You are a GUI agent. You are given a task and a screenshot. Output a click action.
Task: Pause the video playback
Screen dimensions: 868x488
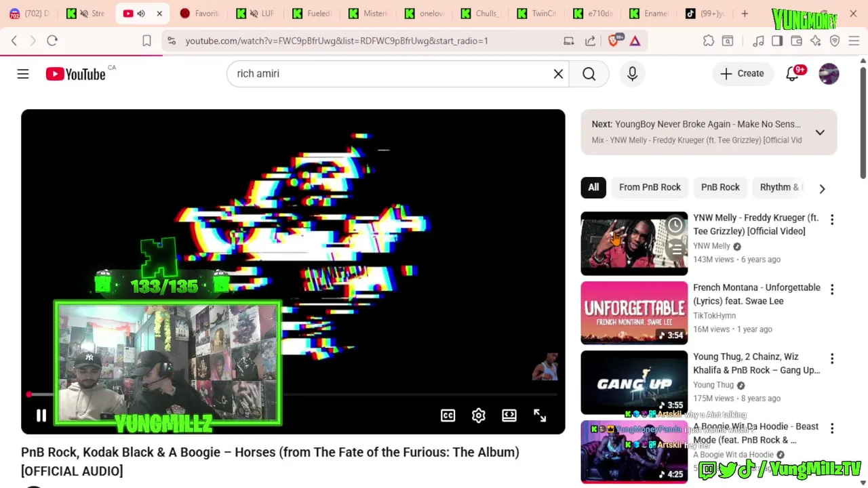[x=41, y=415]
